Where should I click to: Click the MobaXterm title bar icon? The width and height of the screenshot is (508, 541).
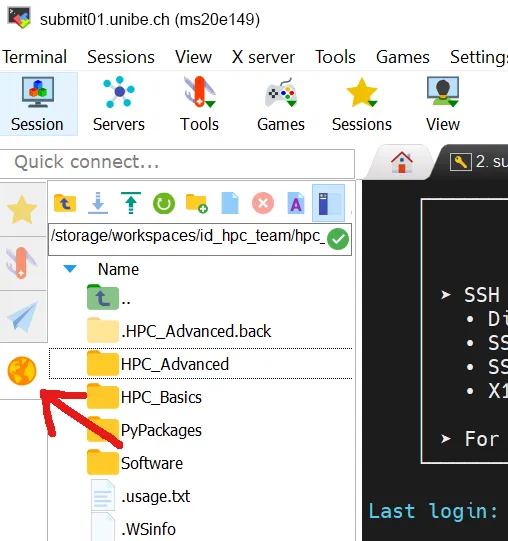point(19,18)
